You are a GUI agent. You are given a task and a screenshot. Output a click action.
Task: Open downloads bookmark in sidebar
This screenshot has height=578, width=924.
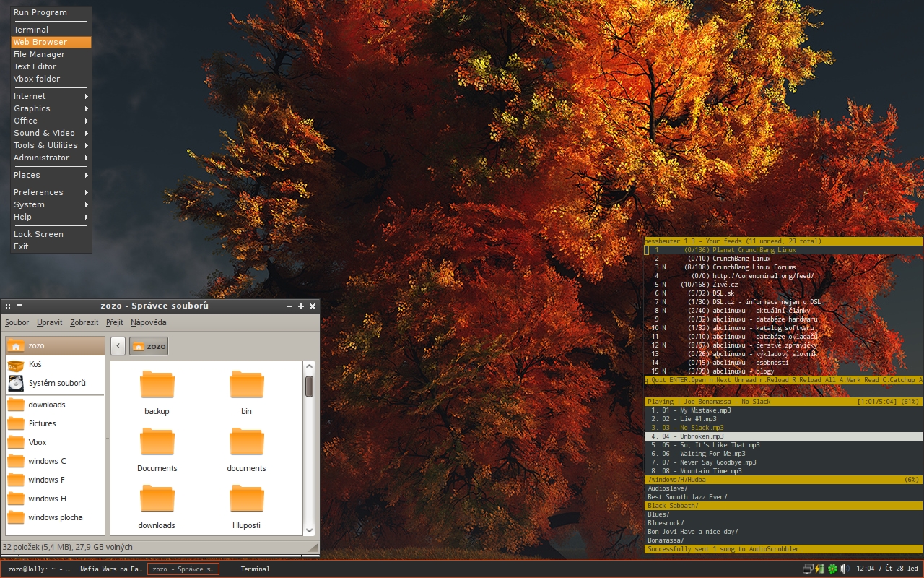pyautogui.click(x=55, y=405)
